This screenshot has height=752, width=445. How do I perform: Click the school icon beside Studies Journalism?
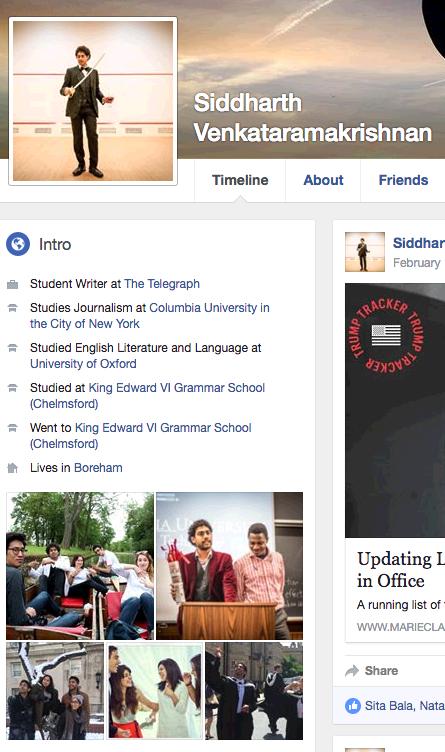pos(12,308)
